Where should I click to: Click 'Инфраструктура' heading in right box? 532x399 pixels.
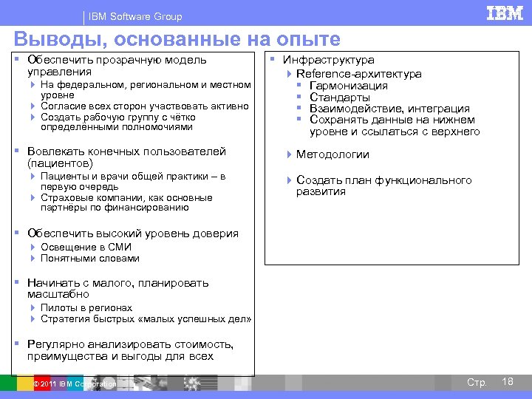(328, 60)
